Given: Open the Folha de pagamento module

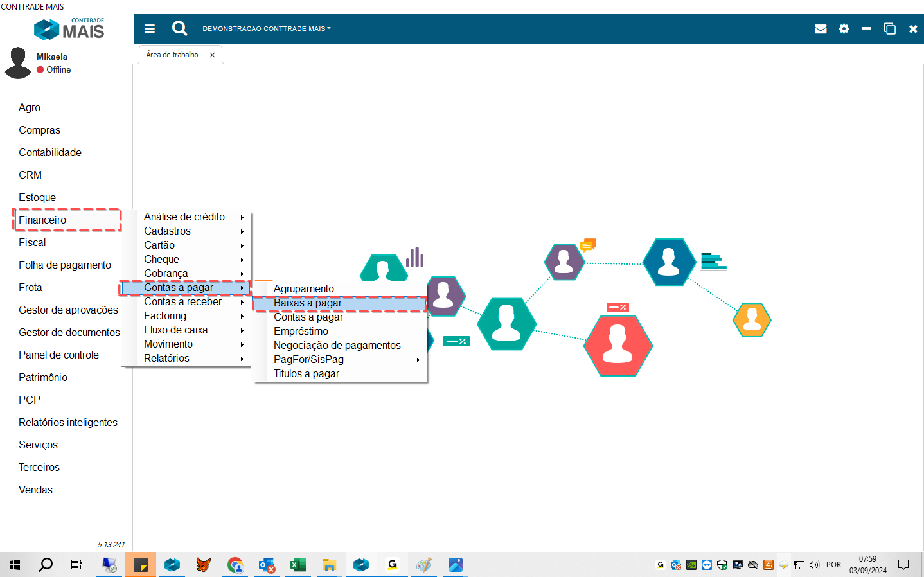Looking at the screenshot, I should coord(65,265).
